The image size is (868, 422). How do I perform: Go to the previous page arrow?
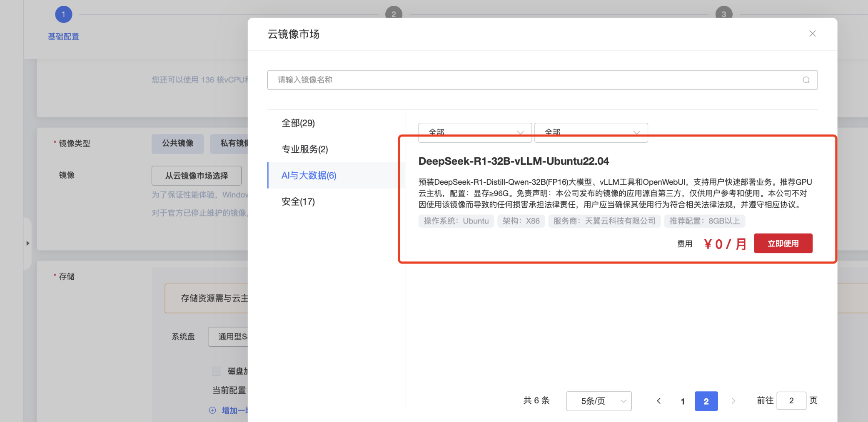tap(658, 401)
